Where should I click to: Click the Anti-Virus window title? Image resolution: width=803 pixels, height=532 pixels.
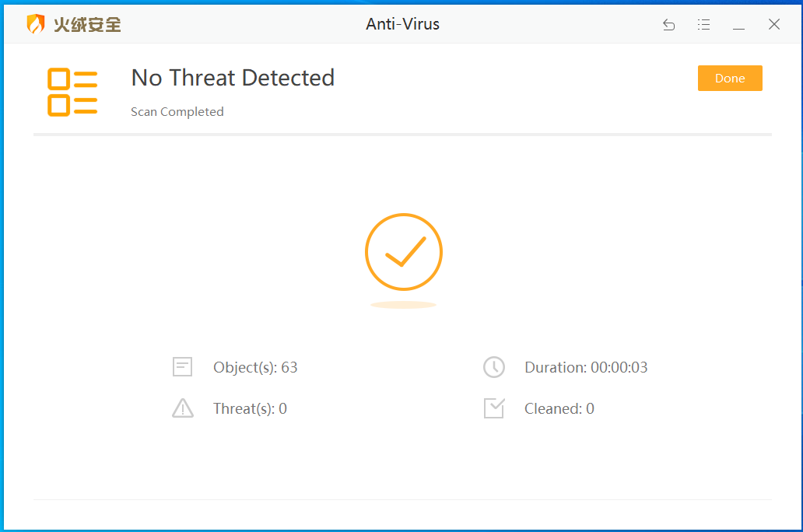402,24
